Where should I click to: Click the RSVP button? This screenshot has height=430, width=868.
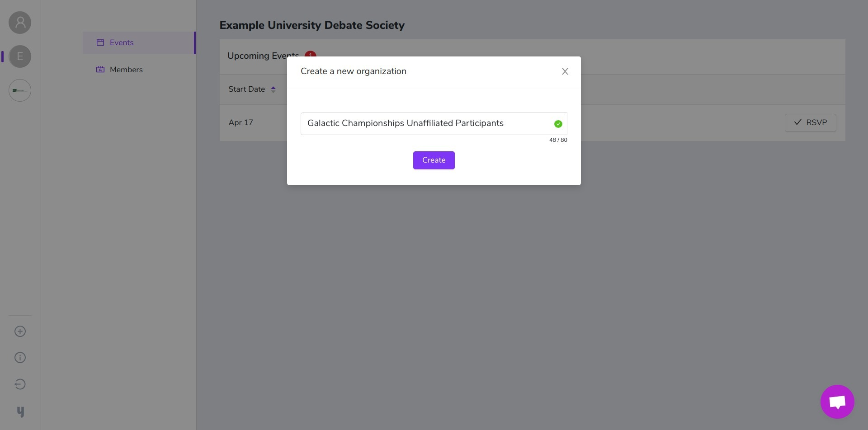click(810, 123)
